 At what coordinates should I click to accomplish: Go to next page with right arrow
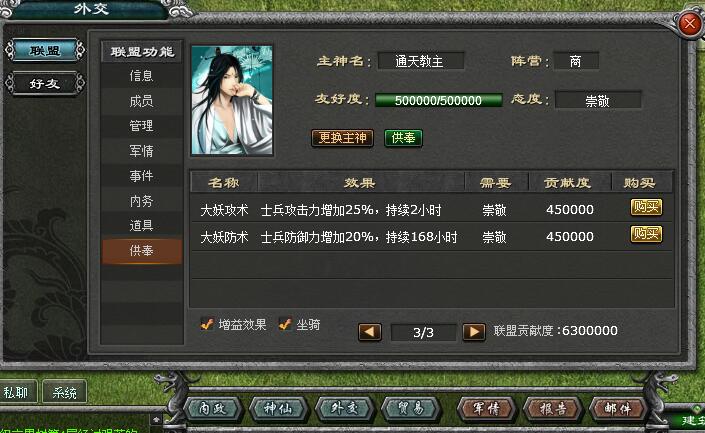pos(474,332)
